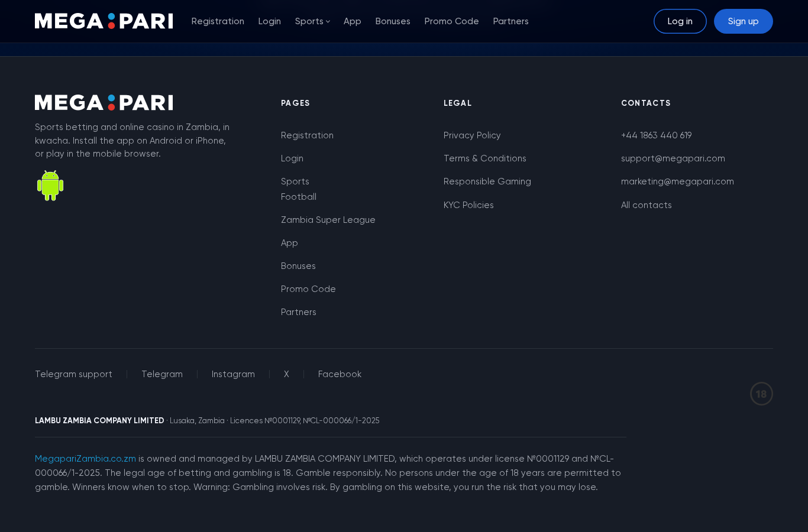Click the CONTACTS column heading
Screen dimensions: 808x532
[x=646, y=103]
